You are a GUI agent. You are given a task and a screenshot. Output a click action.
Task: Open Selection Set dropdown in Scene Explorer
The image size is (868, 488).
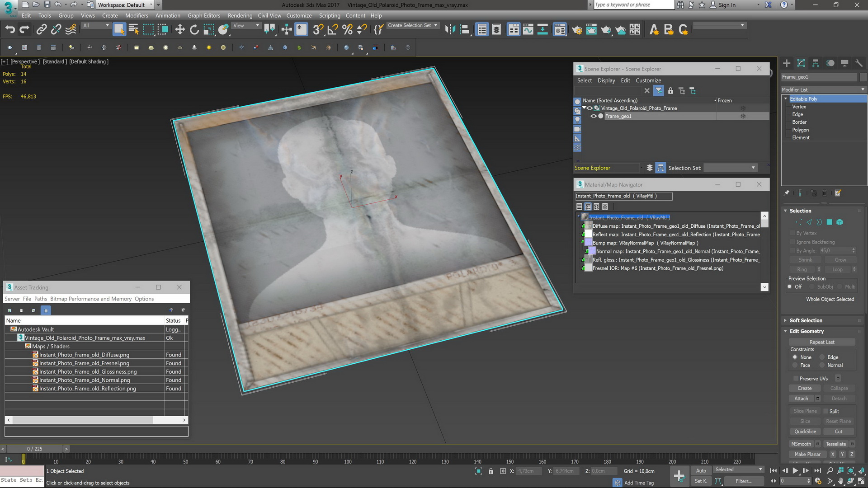[x=730, y=168]
